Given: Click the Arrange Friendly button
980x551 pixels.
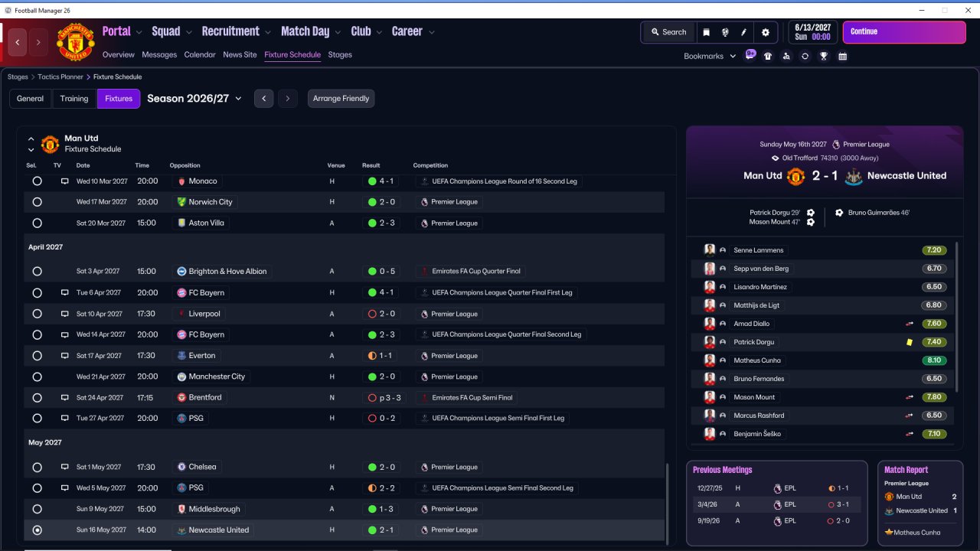Looking at the screenshot, I should coord(341,99).
